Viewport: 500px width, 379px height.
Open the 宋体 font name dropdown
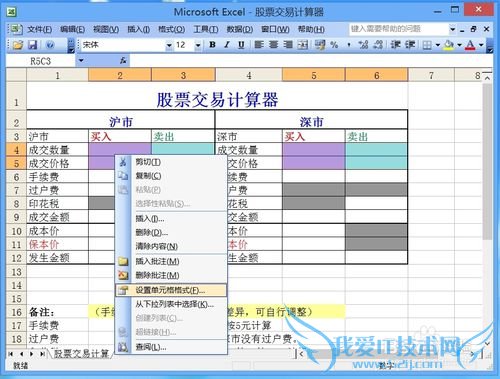coord(169,45)
